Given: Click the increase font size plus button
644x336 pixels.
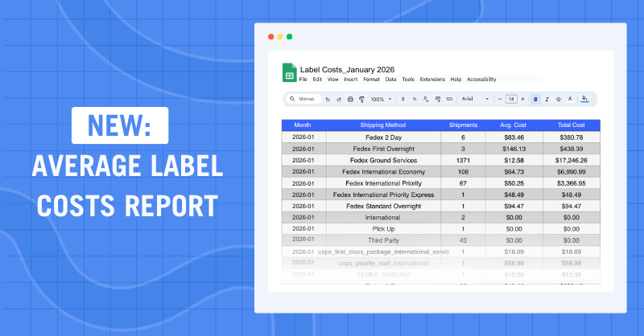Looking at the screenshot, I should coord(522,99).
